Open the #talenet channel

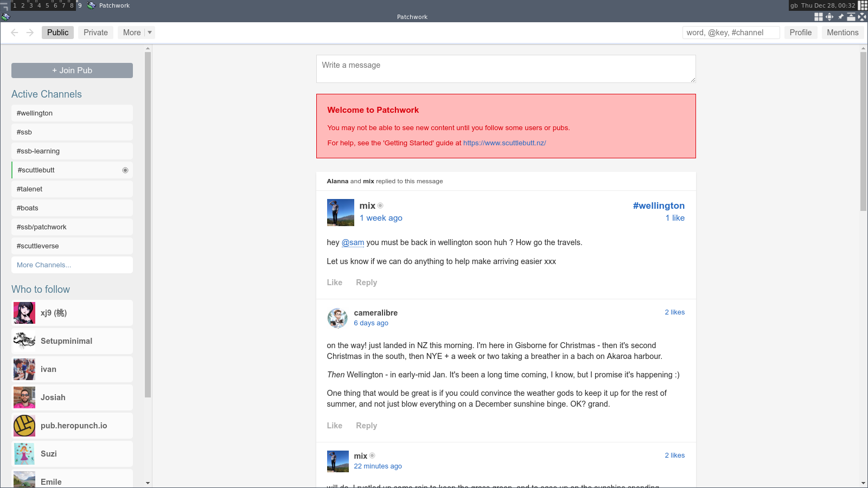(72, 189)
